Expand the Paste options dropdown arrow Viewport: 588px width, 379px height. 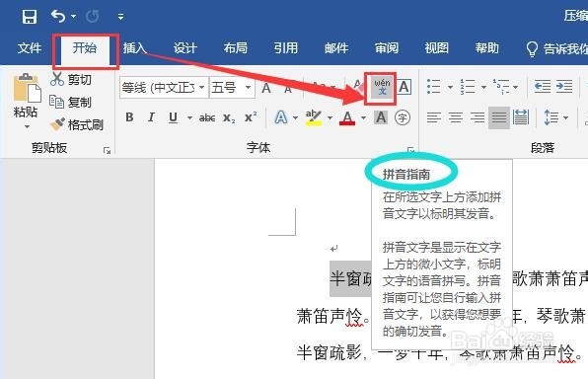point(27,126)
